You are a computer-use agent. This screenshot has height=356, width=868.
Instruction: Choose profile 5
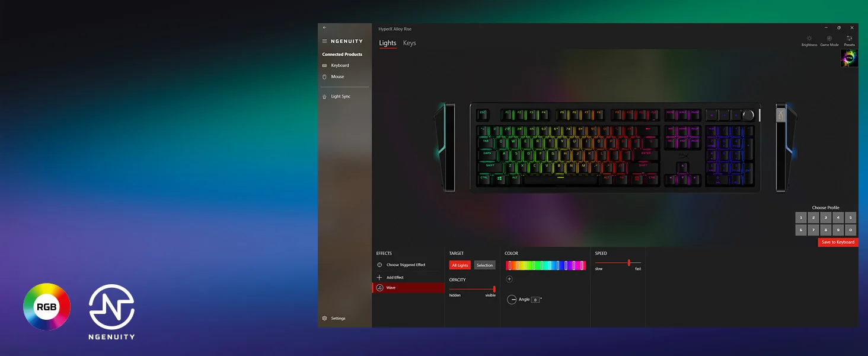pyautogui.click(x=851, y=217)
